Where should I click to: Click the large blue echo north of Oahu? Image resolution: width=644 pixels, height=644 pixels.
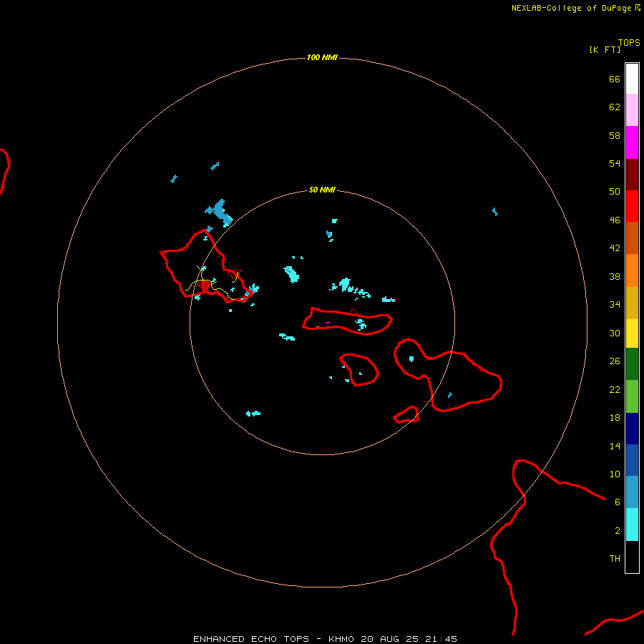(220, 213)
